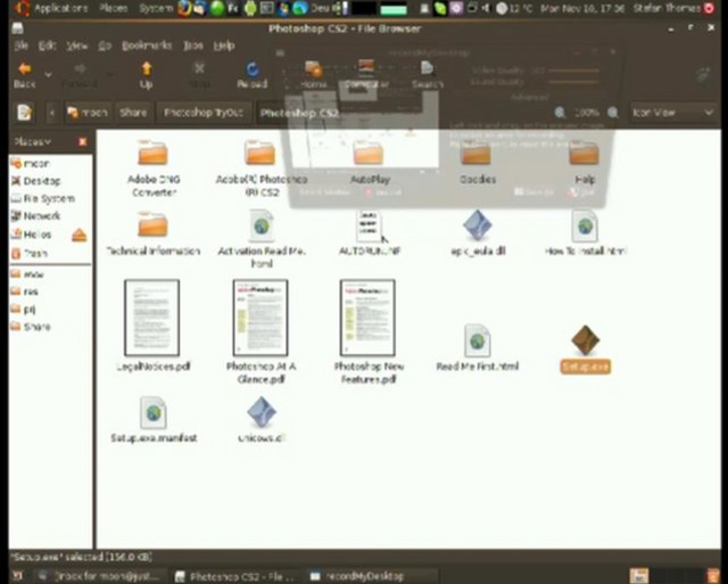The width and height of the screenshot is (728, 584).
Task: Open the View menu
Action: (77, 46)
